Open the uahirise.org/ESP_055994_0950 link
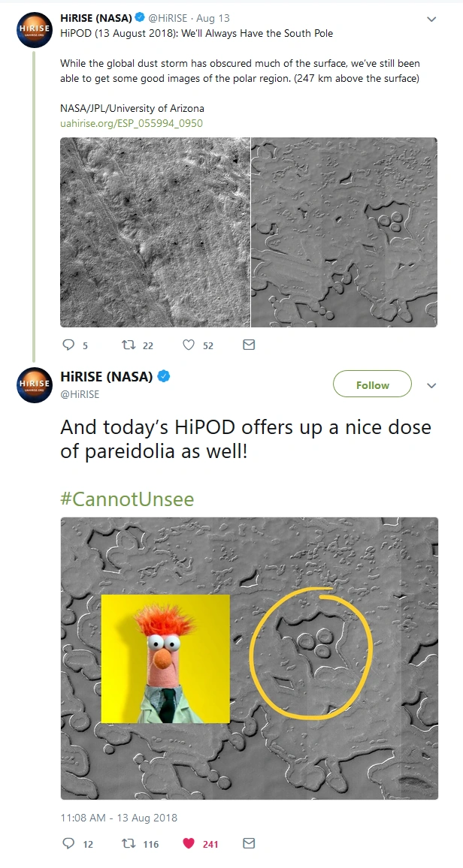The width and height of the screenshot is (463, 868). (132, 123)
